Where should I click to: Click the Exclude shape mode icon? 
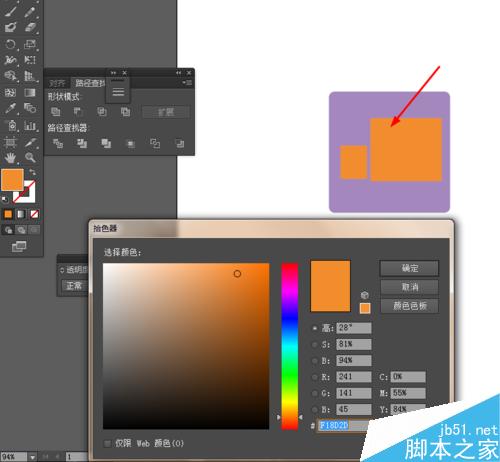click(x=125, y=112)
